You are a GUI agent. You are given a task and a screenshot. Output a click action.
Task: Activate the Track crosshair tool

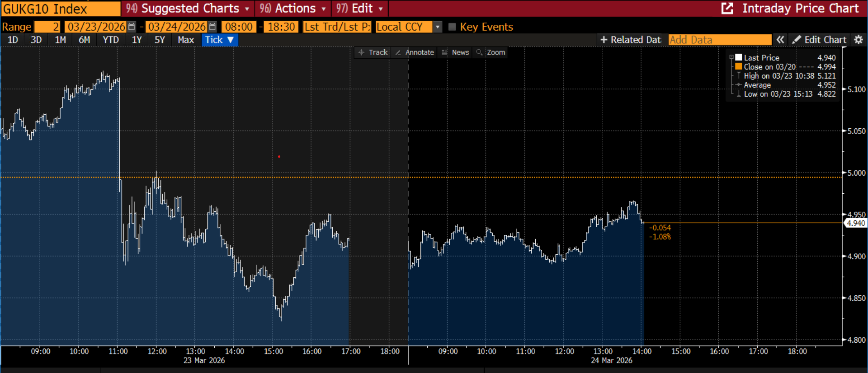coord(373,52)
